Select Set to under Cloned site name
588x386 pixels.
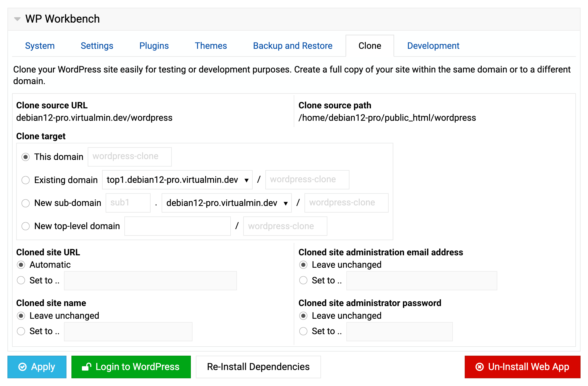[21, 331]
